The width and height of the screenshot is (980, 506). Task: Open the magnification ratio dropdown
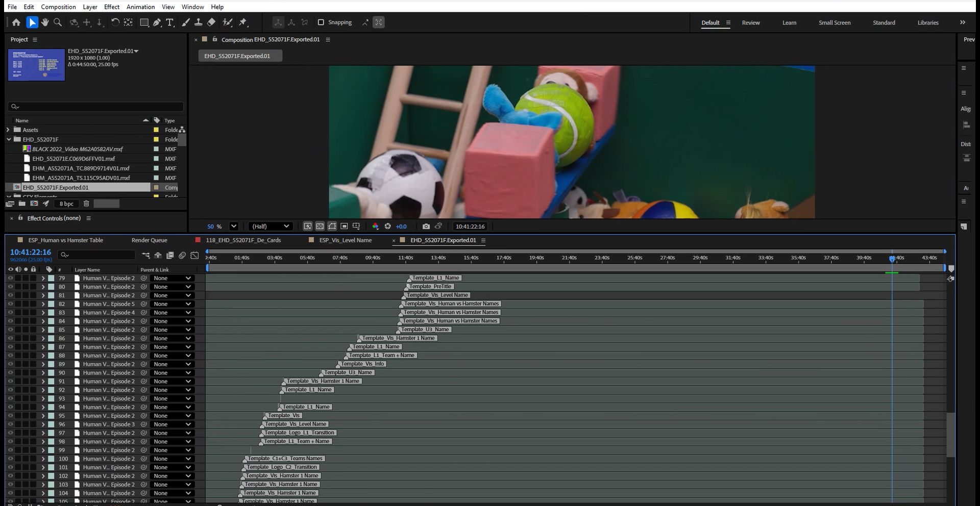pos(234,226)
